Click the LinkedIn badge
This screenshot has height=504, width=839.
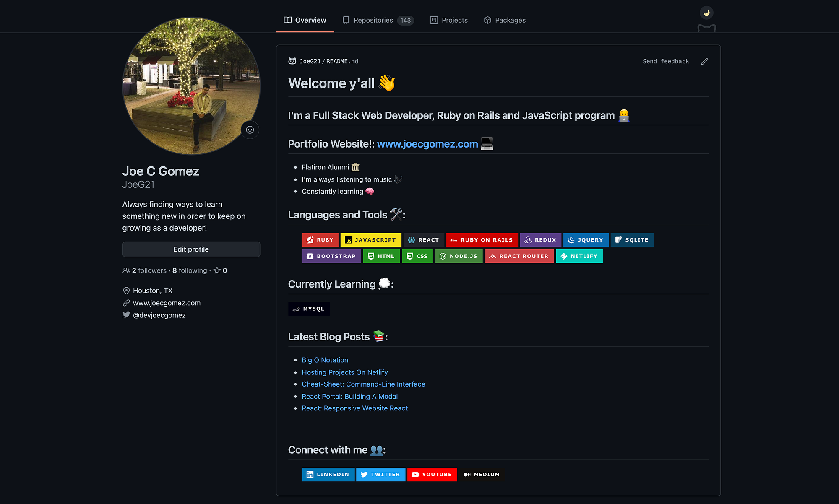pos(328,474)
